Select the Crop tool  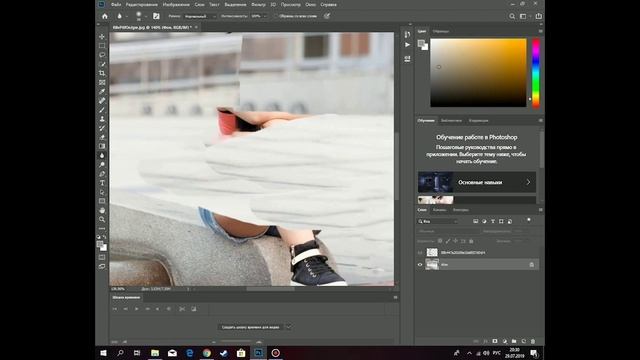[102, 73]
